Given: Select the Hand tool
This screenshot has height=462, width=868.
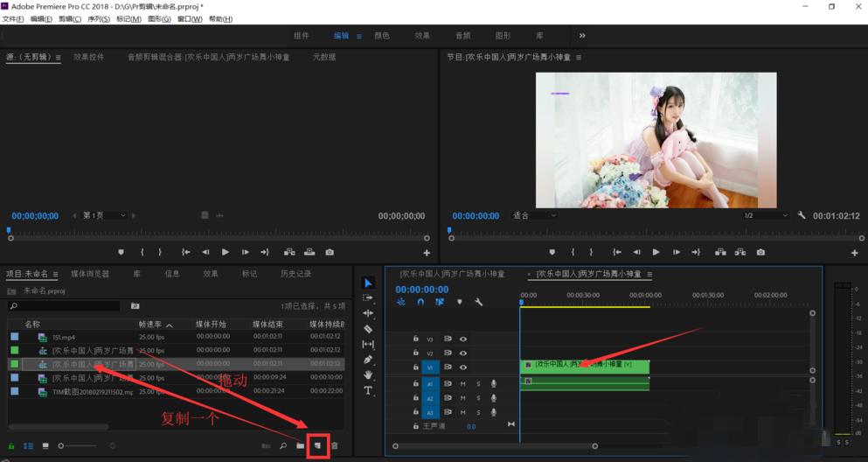Looking at the screenshot, I should click(368, 375).
